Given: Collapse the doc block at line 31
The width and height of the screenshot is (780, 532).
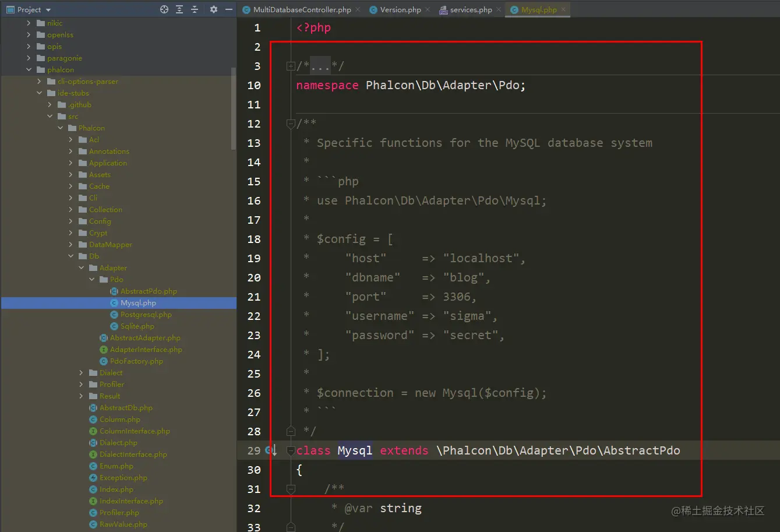Looking at the screenshot, I should click(x=291, y=489).
